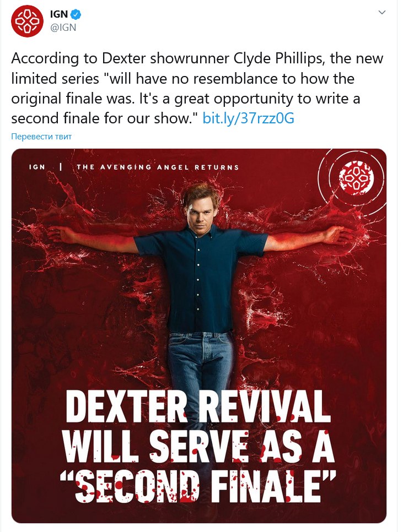Click the IGN circular logo inside the poster
Viewport: 403px width, 532px height.
pos(357,178)
